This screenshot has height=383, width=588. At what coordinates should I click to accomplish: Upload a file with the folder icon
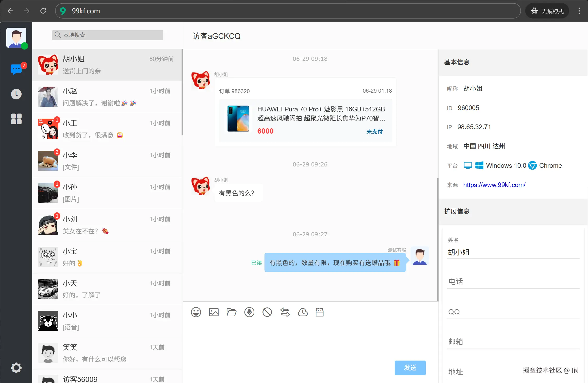pyautogui.click(x=231, y=312)
